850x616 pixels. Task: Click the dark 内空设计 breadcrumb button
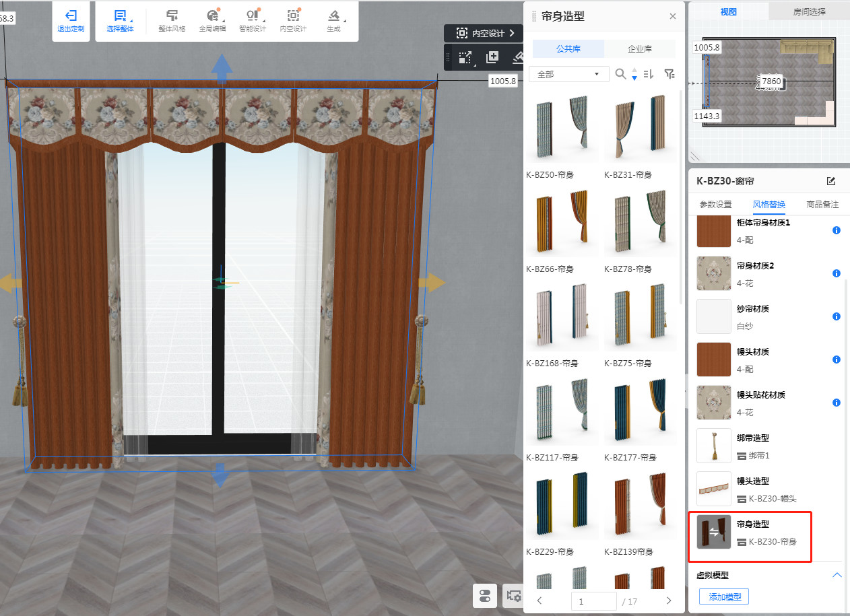pos(483,33)
